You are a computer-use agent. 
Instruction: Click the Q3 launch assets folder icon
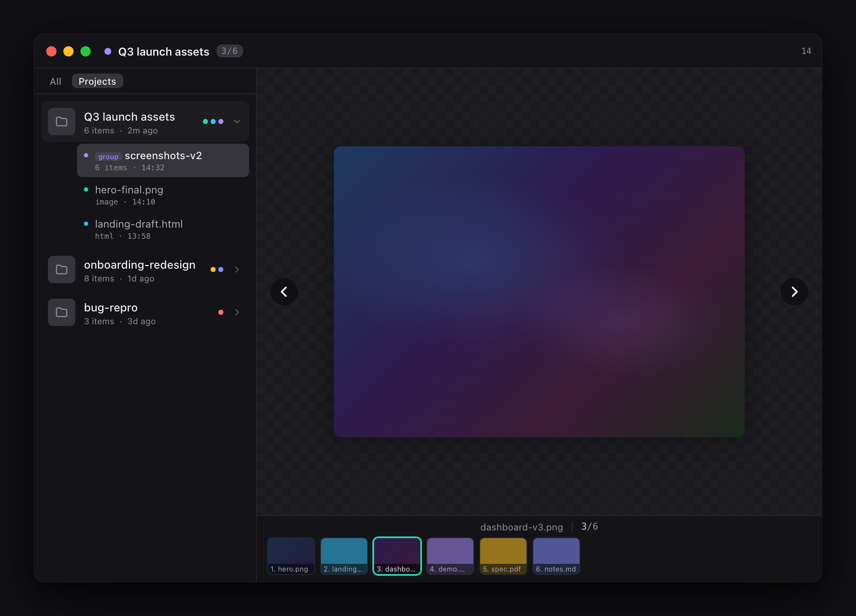62,121
